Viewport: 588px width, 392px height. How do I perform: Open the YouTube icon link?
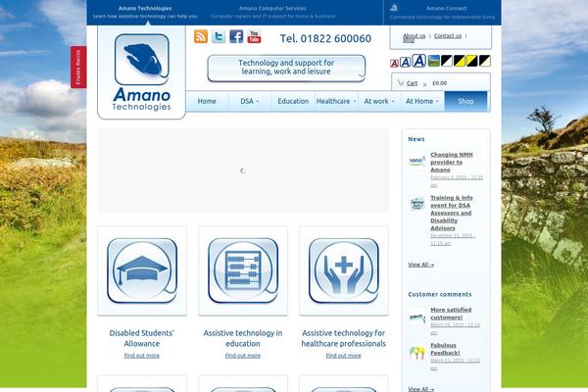coord(254,37)
